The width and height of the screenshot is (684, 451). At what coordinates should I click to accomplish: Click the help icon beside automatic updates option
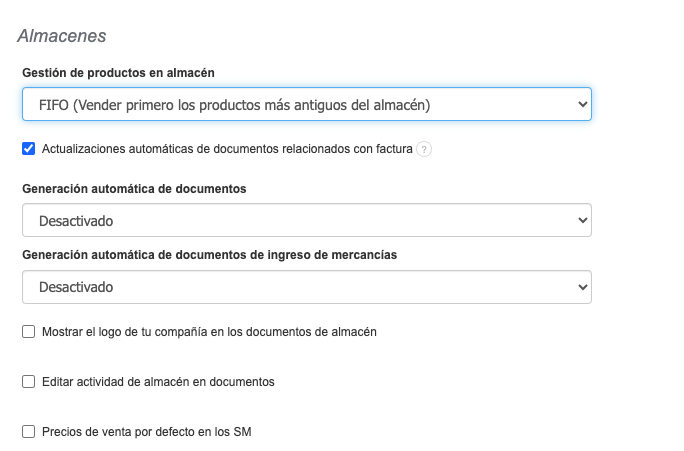click(x=424, y=150)
